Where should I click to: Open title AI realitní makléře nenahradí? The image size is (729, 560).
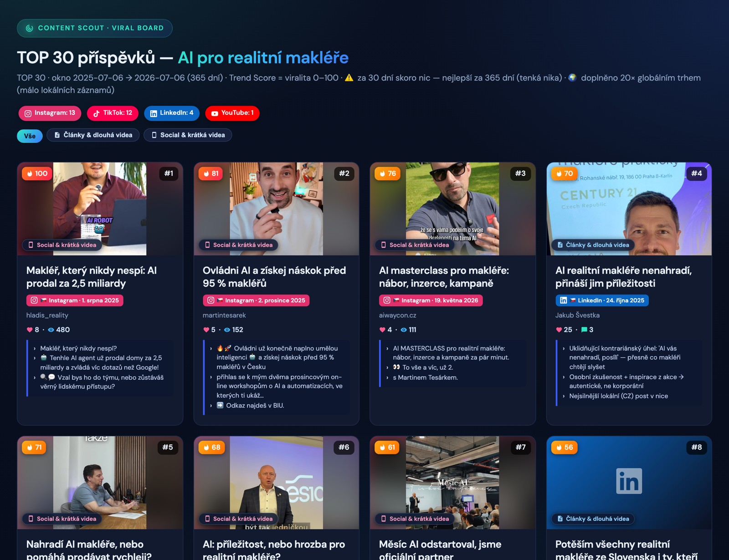click(623, 277)
